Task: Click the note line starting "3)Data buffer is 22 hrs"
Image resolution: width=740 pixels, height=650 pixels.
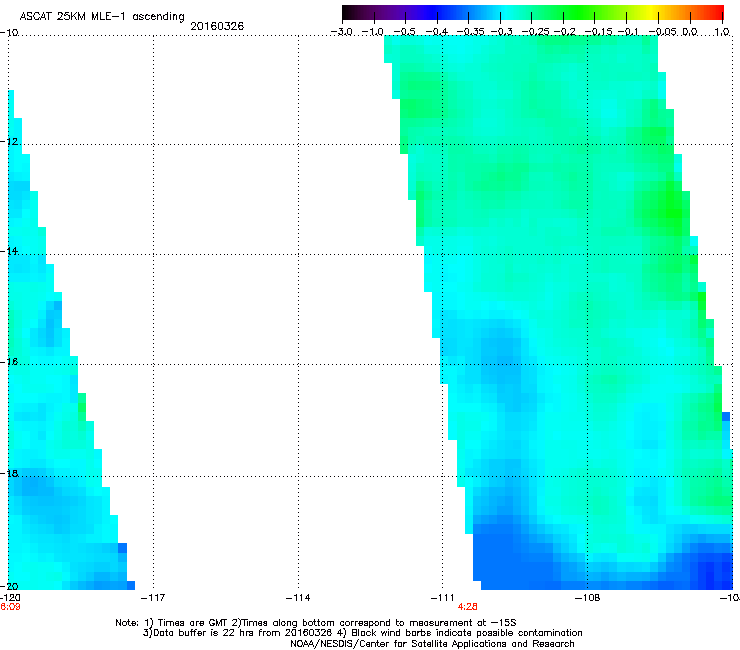Action: [x=362, y=633]
